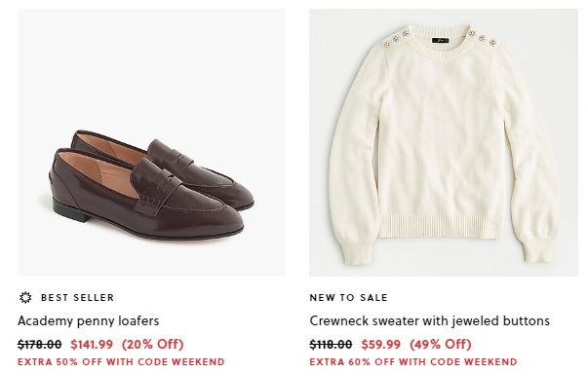The image size is (588, 373).
Task: Click jeweled buttons on sweater's right-side shoulder
Action: coord(483,37)
